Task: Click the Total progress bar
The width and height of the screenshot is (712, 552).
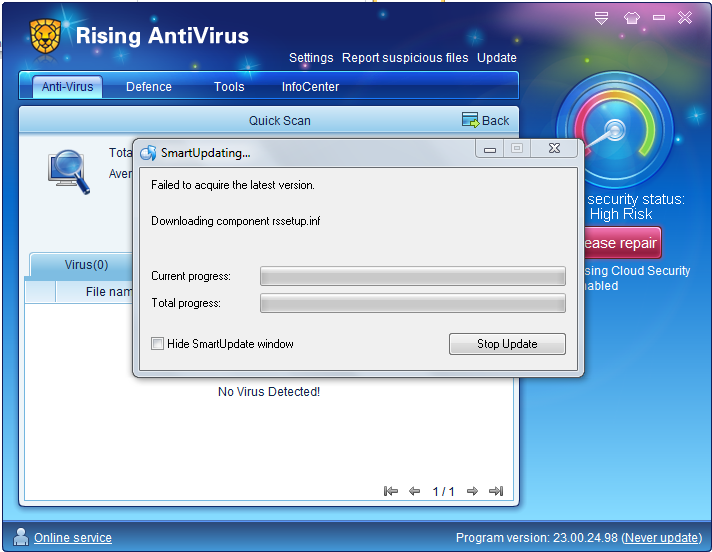Action: 413,303
